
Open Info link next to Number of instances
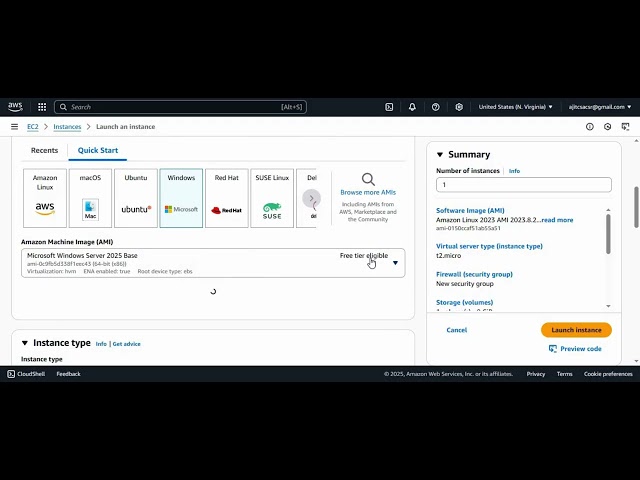point(514,171)
